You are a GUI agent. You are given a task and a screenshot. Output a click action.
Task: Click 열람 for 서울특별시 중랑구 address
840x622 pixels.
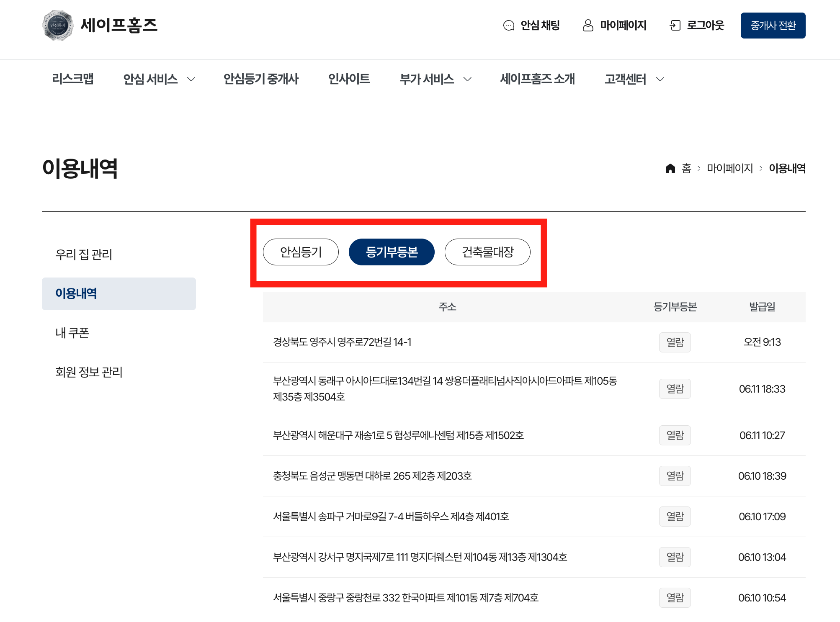[675, 598]
